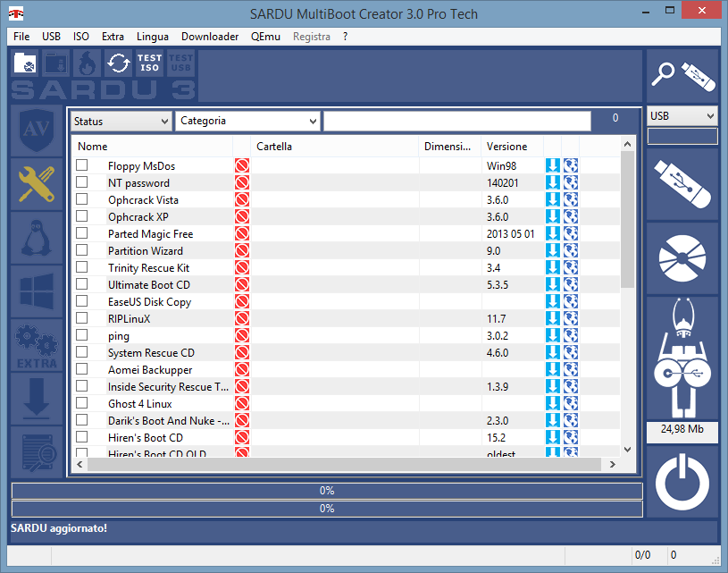
Task: Open the QEmu menu
Action: [265, 37]
